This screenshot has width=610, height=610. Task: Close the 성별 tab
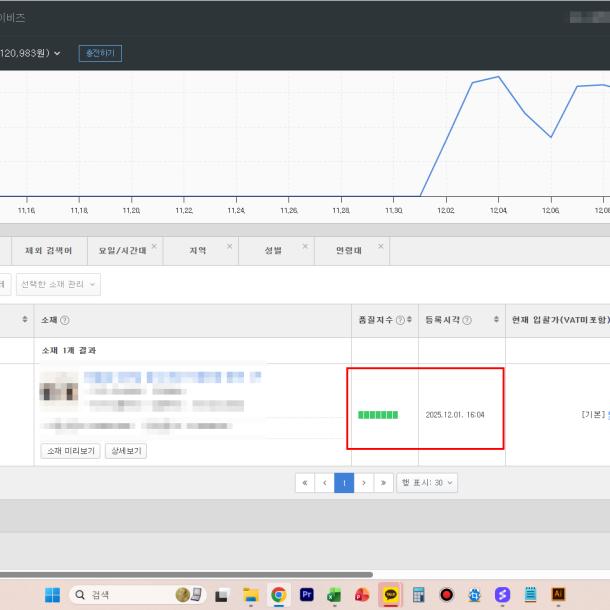(x=305, y=245)
